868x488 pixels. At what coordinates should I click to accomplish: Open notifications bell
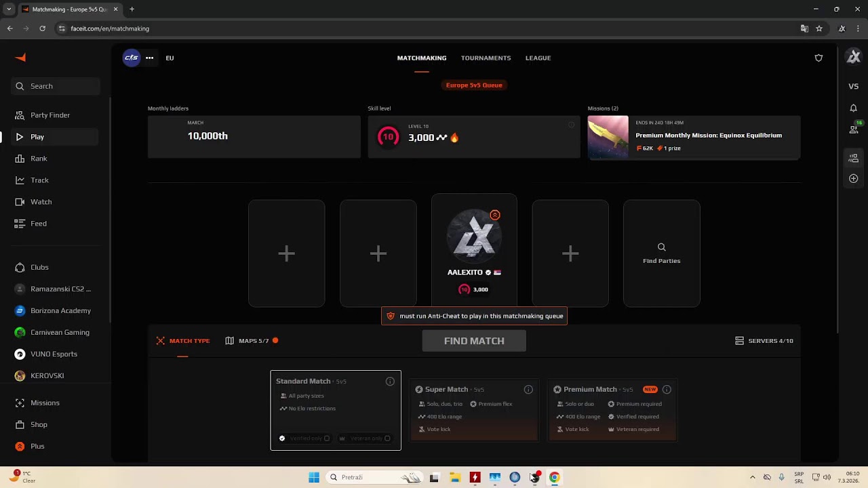(854, 108)
